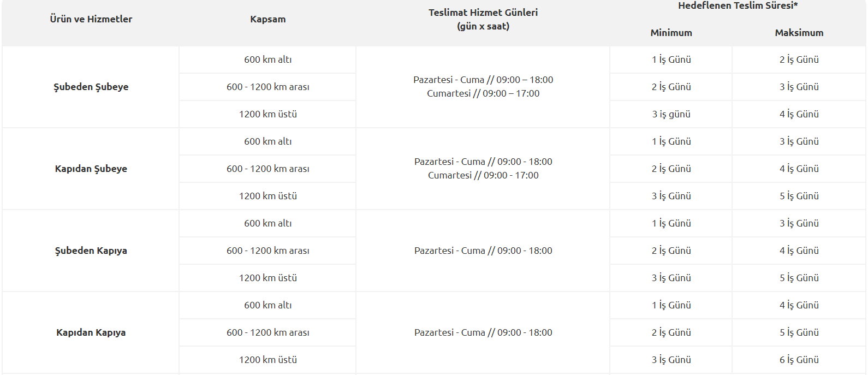The width and height of the screenshot is (868, 375).
Task: Select "600 - 1200 km arası" for Kapıdan Şubeye
Action: [x=267, y=169]
